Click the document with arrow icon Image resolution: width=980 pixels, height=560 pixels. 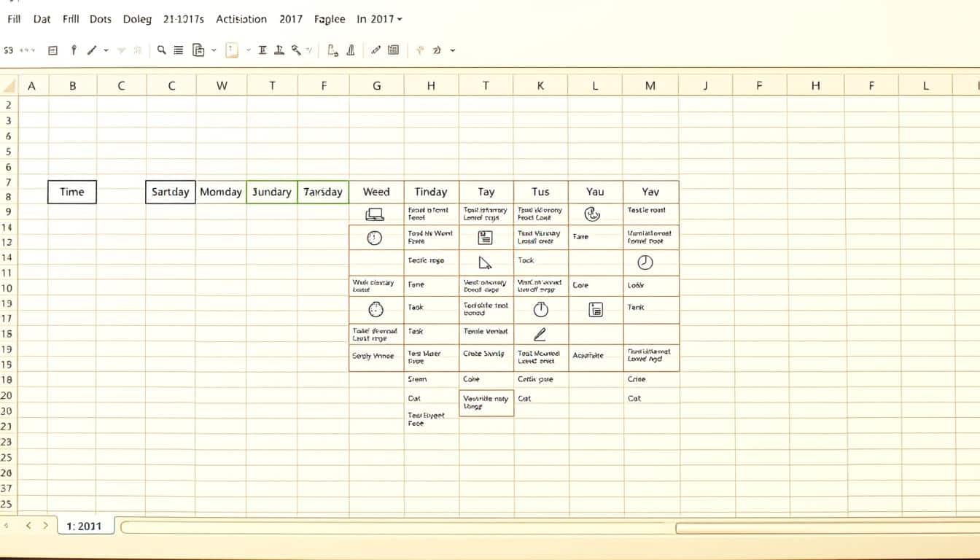332,50
